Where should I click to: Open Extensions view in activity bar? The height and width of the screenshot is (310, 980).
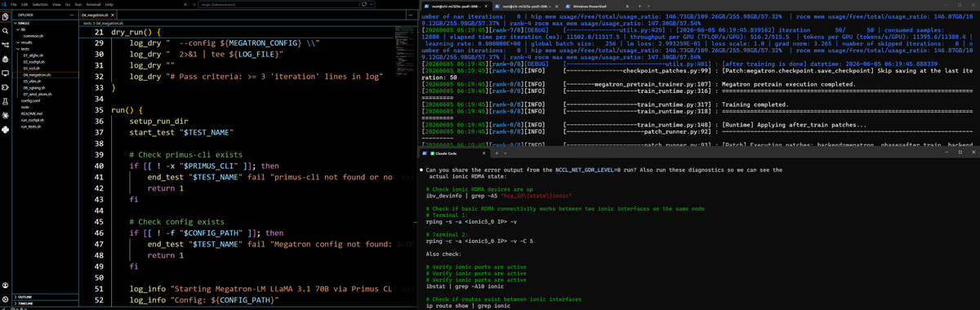tap(5, 86)
